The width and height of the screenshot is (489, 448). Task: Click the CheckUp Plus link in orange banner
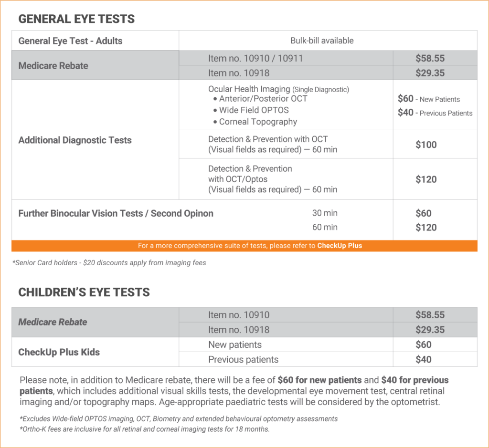point(340,246)
